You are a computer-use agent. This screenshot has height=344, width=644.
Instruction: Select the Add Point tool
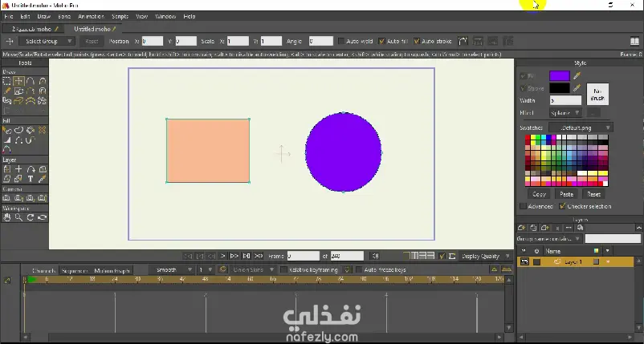31,81
